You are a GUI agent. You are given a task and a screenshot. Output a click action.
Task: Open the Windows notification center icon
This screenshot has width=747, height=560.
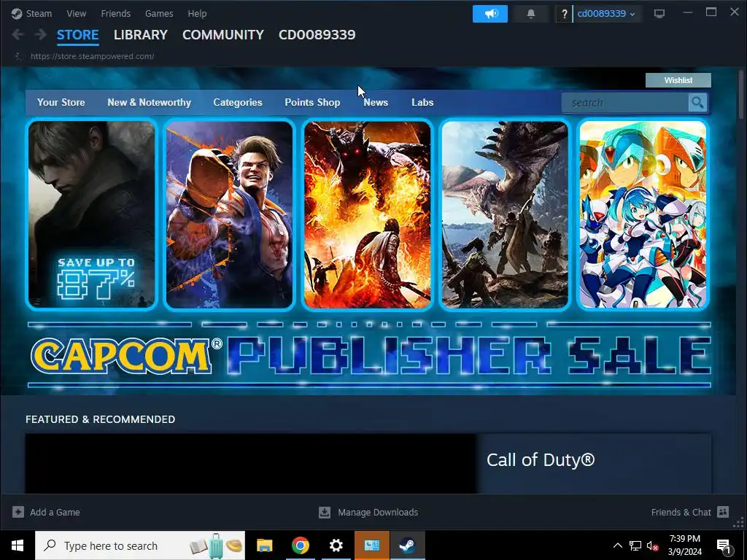724,545
